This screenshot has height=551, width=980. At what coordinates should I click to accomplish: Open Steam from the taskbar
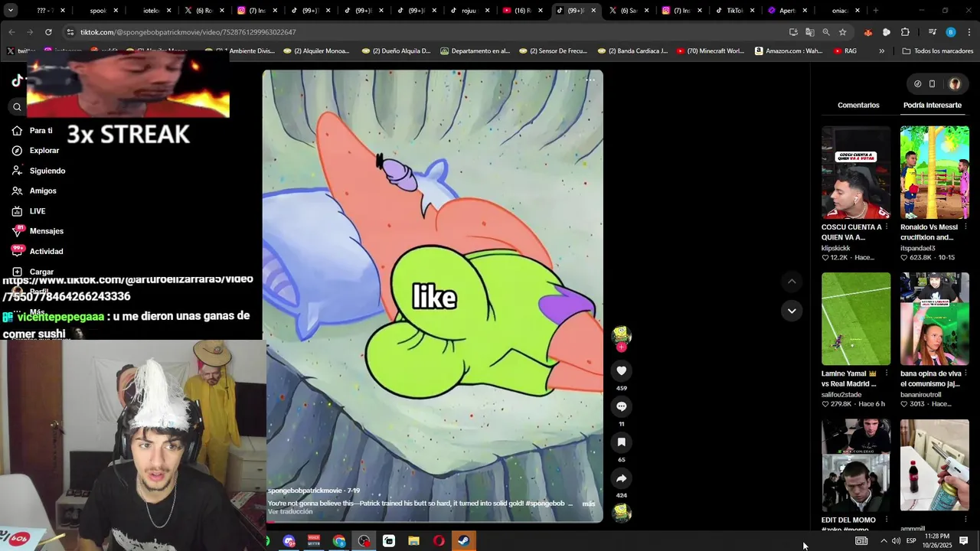point(463,541)
